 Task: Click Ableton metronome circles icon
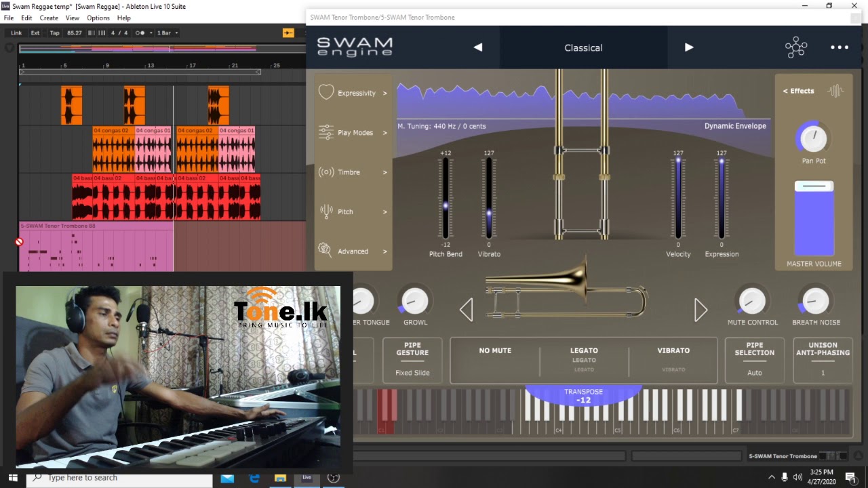pos(140,33)
